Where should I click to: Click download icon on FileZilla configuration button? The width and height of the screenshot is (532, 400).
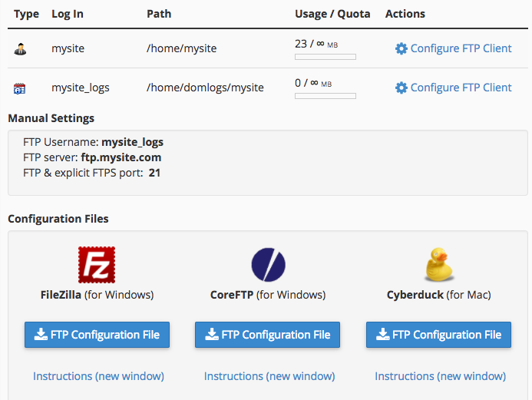(x=38, y=335)
